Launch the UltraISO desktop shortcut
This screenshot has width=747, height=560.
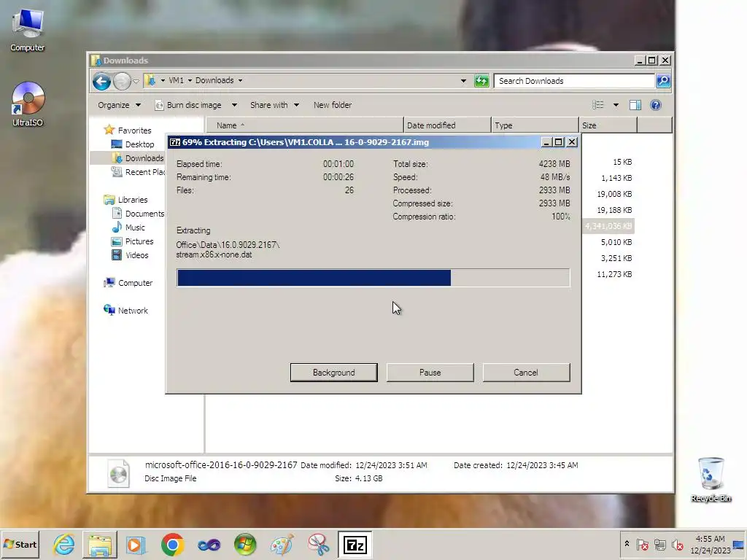click(x=28, y=104)
